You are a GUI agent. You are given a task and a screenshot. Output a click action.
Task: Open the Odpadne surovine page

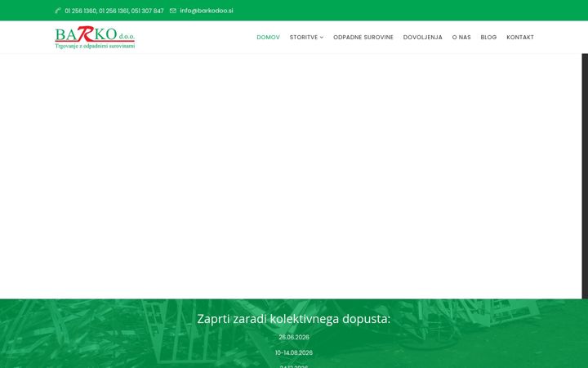[x=363, y=37]
